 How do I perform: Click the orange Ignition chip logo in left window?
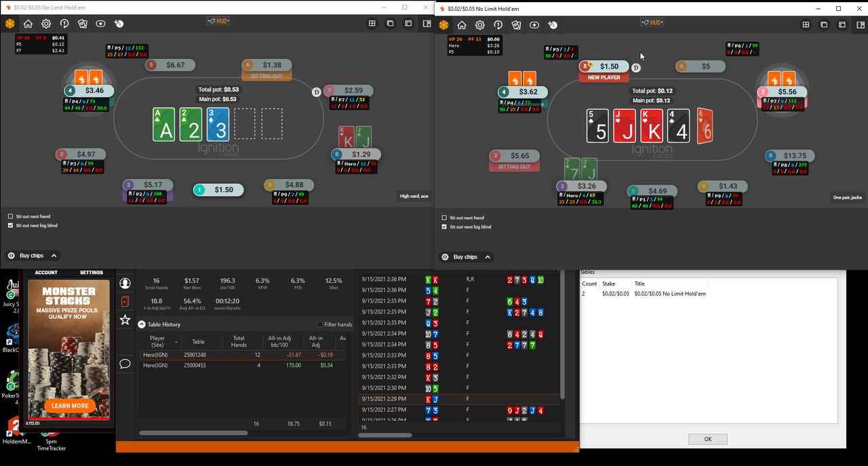[9, 24]
